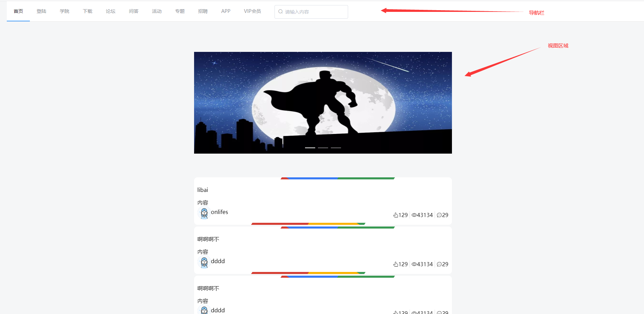Click the eye views icon on libai post
This screenshot has width=644, height=314.
pos(414,215)
